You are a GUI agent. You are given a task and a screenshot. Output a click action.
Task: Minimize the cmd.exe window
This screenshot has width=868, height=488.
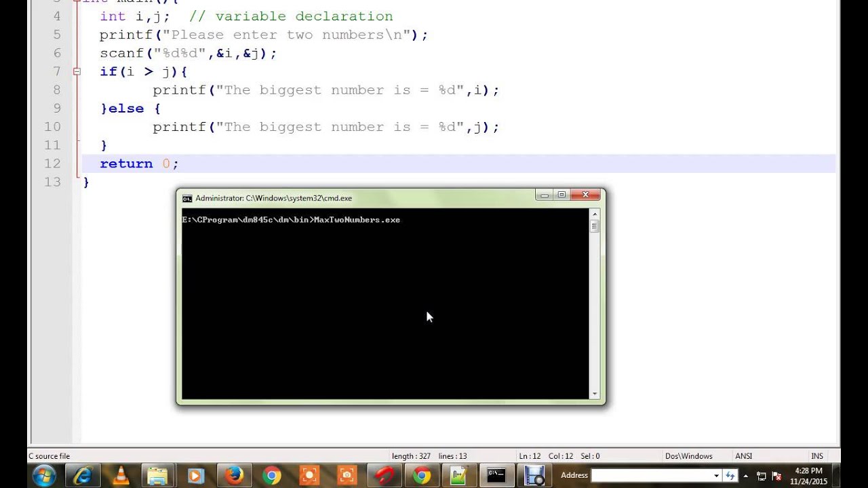pyautogui.click(x=545, y=195)
